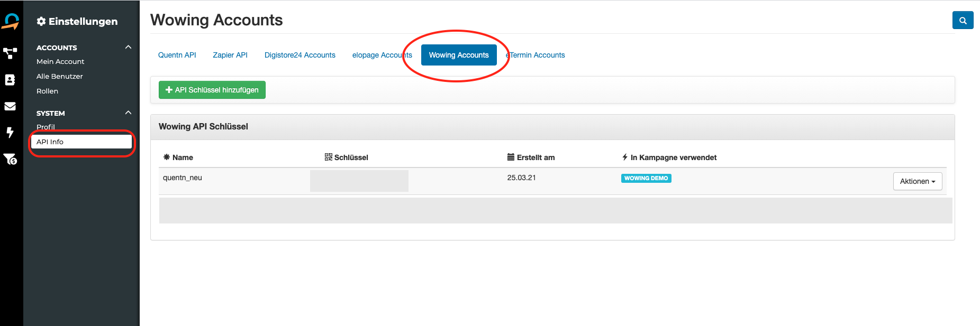The width and height of the screenshot is (980, 326).
Task: Open the campaign flow builder icon
Action: click(x=10, y=53)
